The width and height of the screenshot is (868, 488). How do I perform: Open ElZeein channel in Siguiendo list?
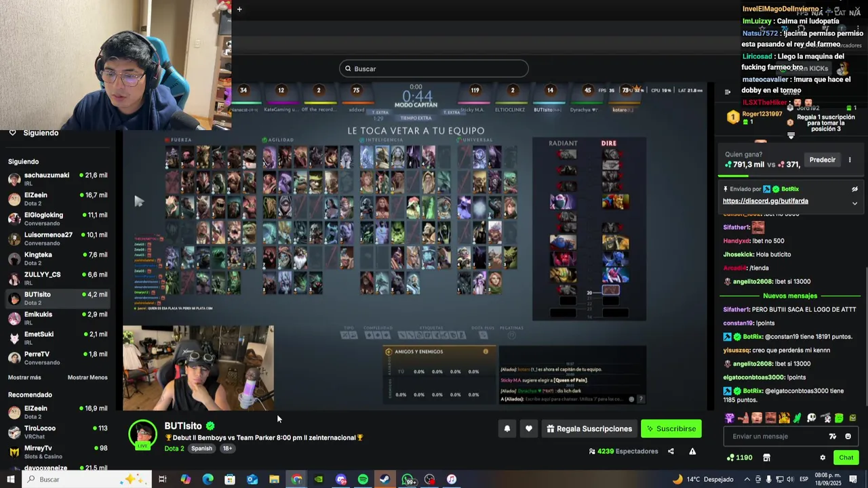(x=57, y=199)
